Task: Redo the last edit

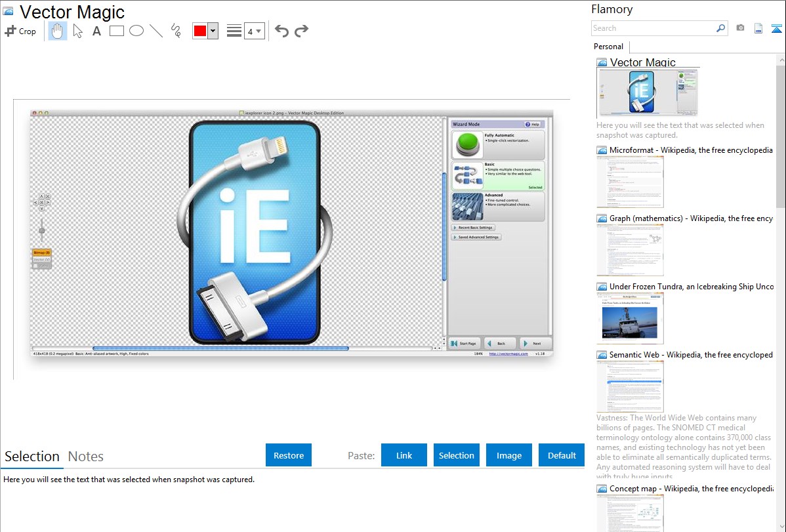Action: (301, 31)
